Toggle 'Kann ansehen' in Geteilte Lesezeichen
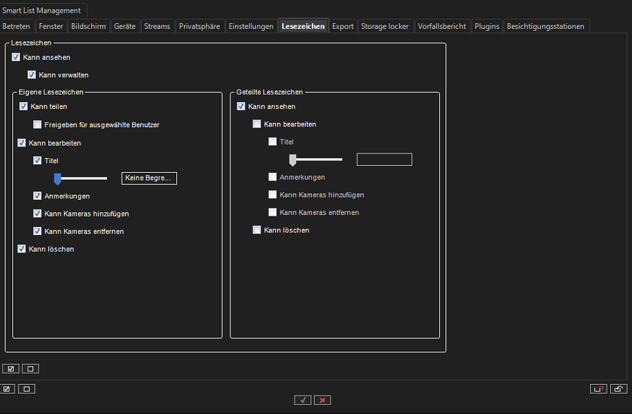This screenshot has width=632, height=414. [241, 106]
